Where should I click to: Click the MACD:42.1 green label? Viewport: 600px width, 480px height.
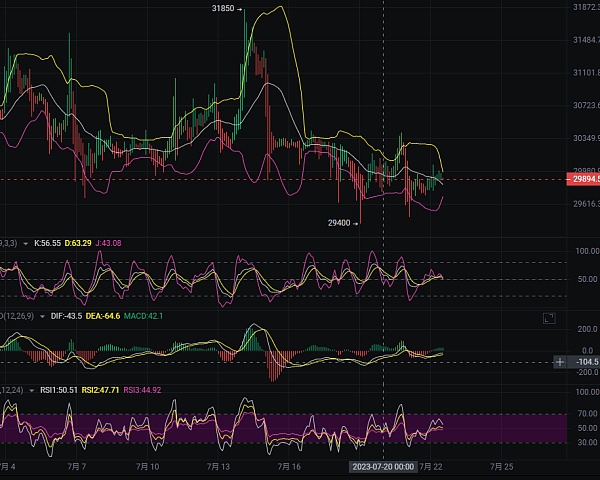pyautogui.click(x=144, y=316)
